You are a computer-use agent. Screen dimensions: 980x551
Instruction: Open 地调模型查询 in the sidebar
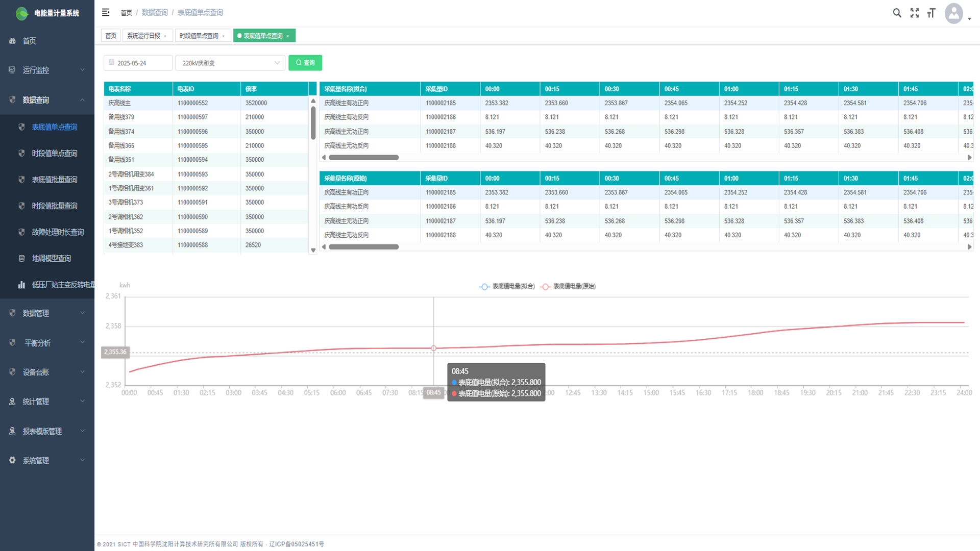pyautogui.click(x=51, y=258)
